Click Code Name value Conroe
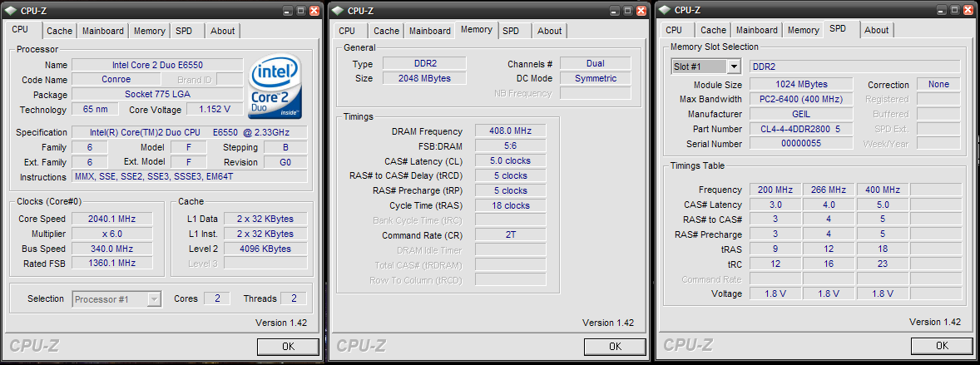This screenshot has width=980, height=365. click(116, 79)
